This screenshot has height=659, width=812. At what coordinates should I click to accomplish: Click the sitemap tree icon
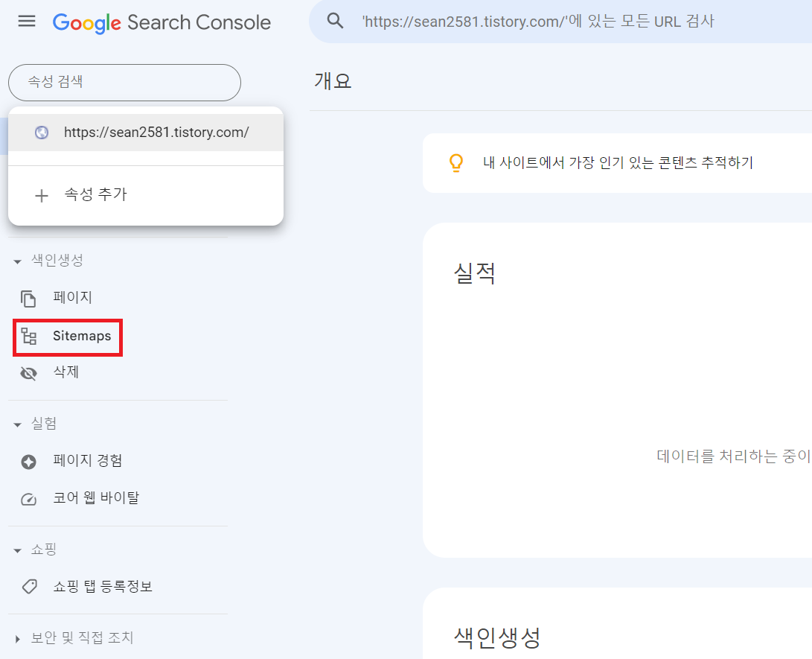[28, 337]
